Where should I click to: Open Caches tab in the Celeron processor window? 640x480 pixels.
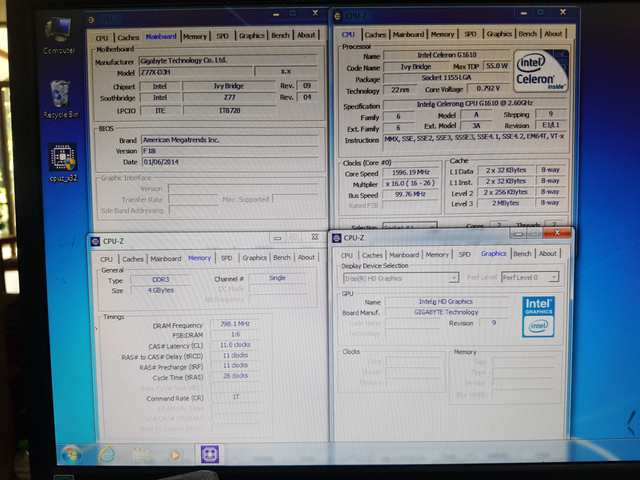coord(375,35)
